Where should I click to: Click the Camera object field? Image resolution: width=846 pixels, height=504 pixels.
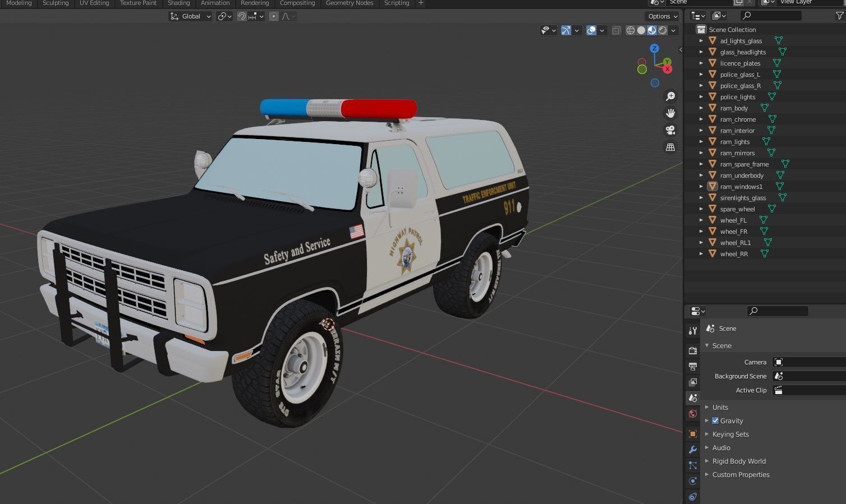click(809, 362)
